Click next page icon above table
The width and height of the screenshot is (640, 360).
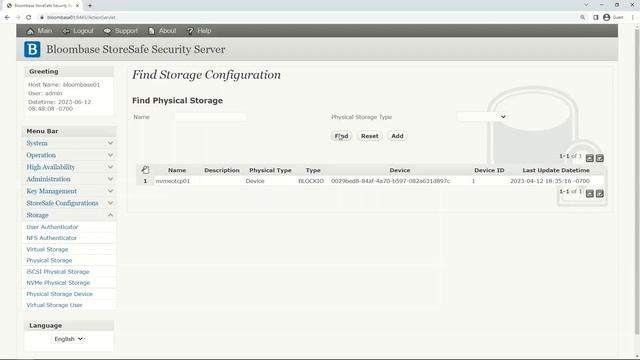tap(600, 158)
